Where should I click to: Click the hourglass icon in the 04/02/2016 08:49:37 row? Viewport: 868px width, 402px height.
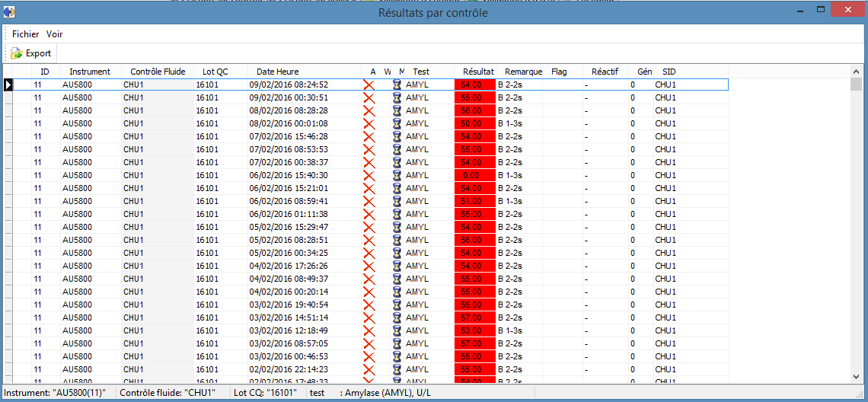(397, 279)
